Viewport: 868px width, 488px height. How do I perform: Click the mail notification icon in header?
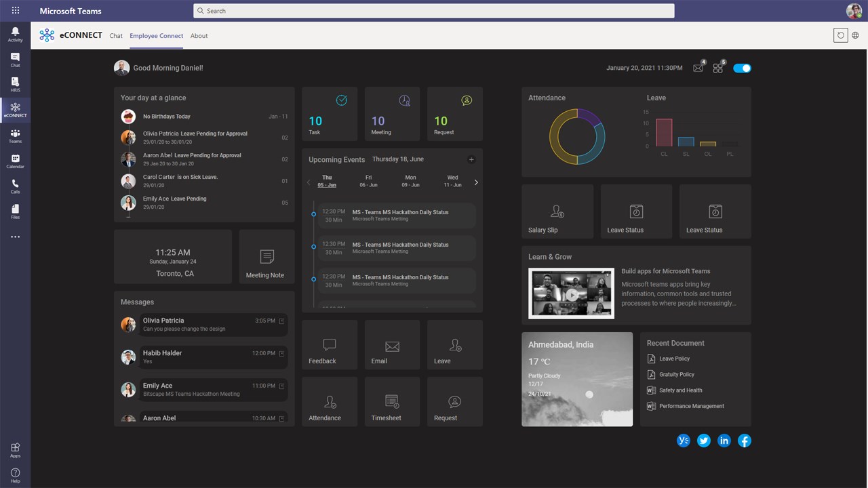[x=698, y=68]
